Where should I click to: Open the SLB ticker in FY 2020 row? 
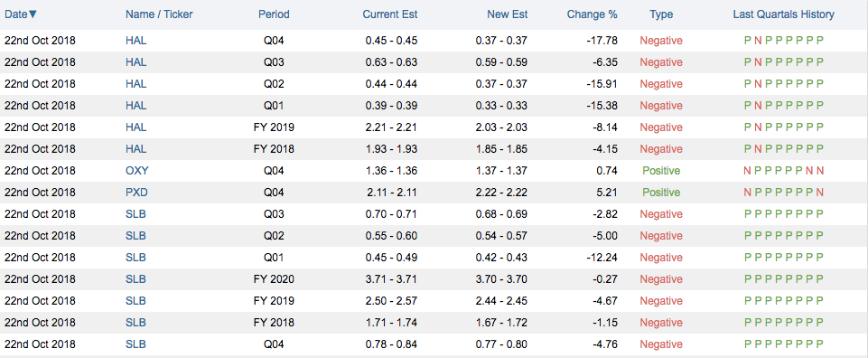(135, 279)
